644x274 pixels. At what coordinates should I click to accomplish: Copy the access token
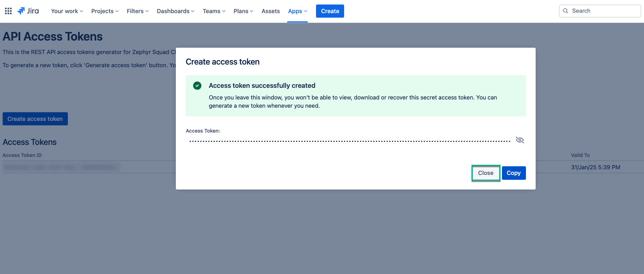[x=514, y=173]
